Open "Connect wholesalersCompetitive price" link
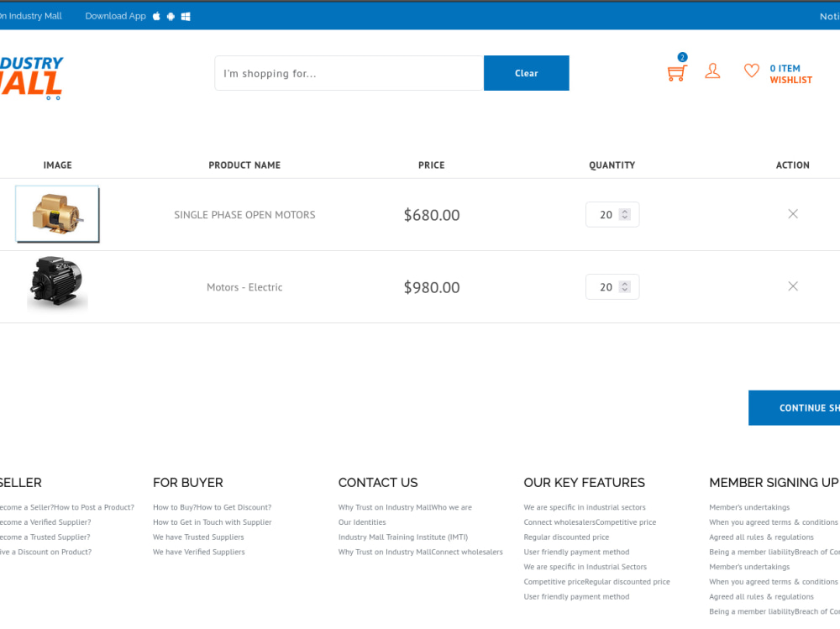The image size is (840, 629). point(590,522)
